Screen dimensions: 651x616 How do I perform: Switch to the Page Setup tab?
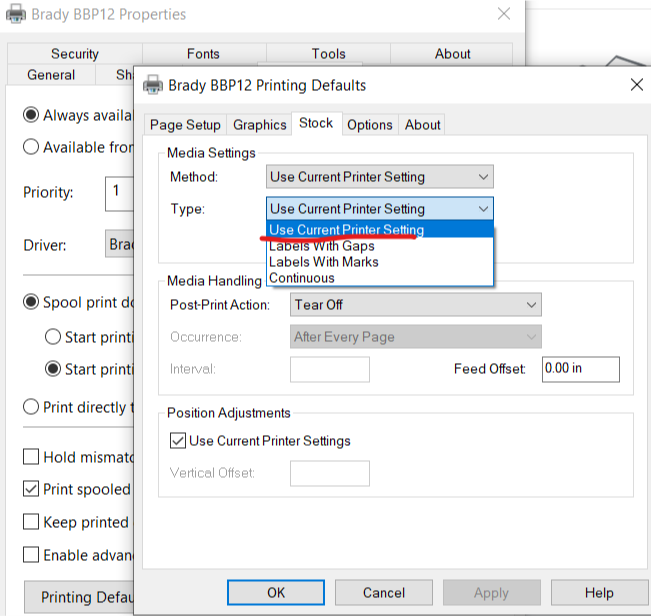tap(186, 125)
